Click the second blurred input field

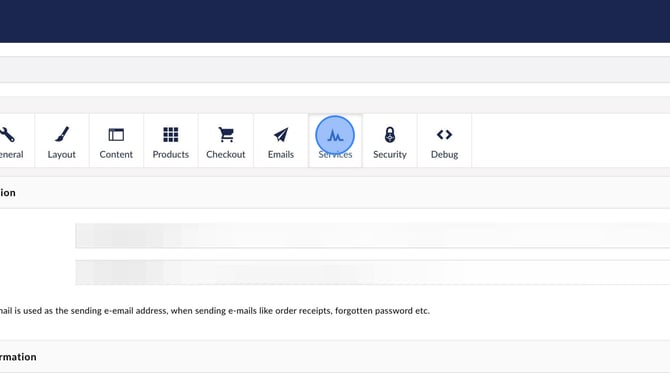(373, 272)
